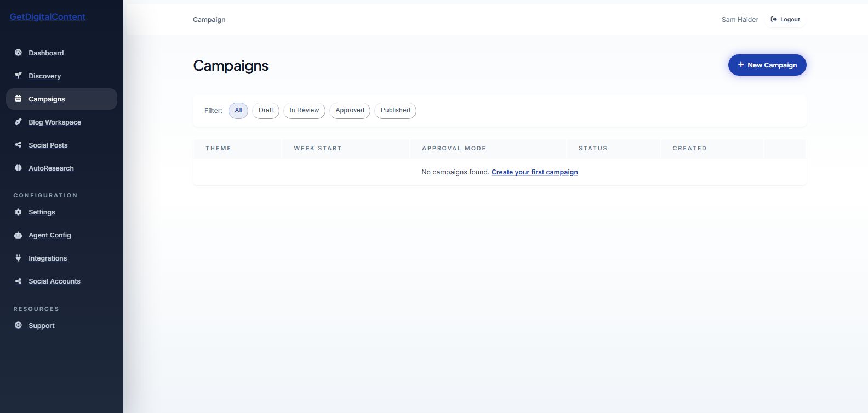Click the RESOURCES section label
Viewport: 868px width, 413px height.
(36, 309)
